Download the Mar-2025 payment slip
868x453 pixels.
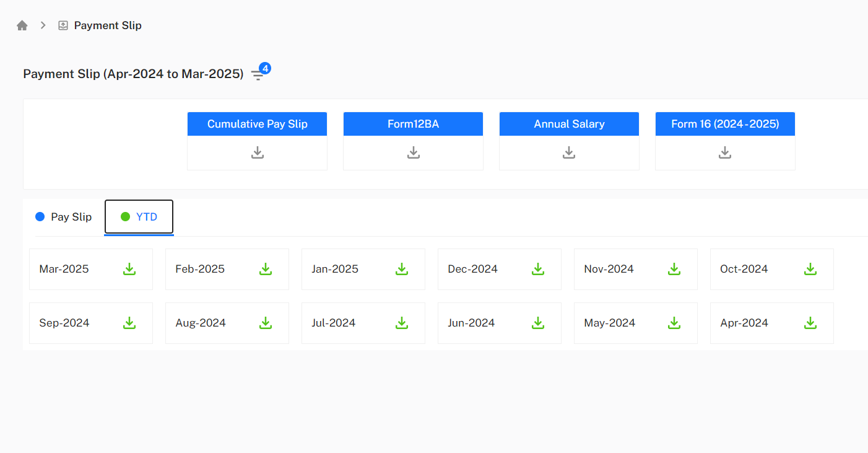129,269
